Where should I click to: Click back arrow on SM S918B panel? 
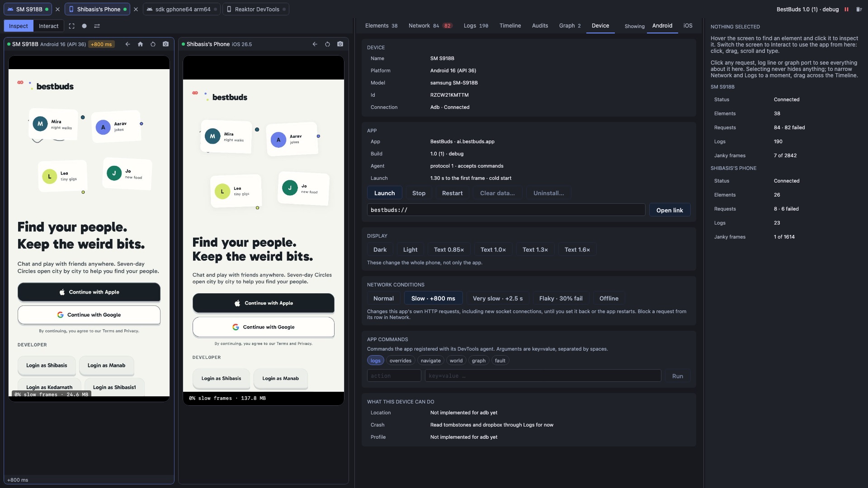(x=127, y=44)
